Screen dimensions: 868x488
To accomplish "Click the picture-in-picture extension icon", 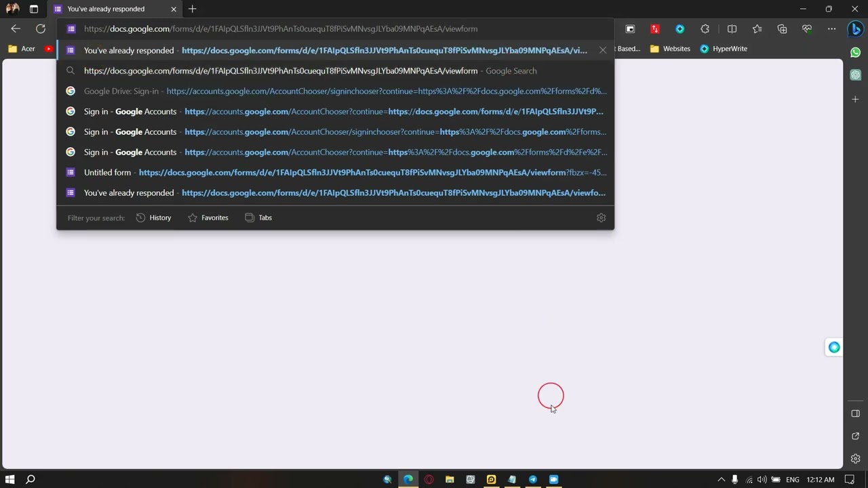I will pyautogui.click(x=630, y=29).
